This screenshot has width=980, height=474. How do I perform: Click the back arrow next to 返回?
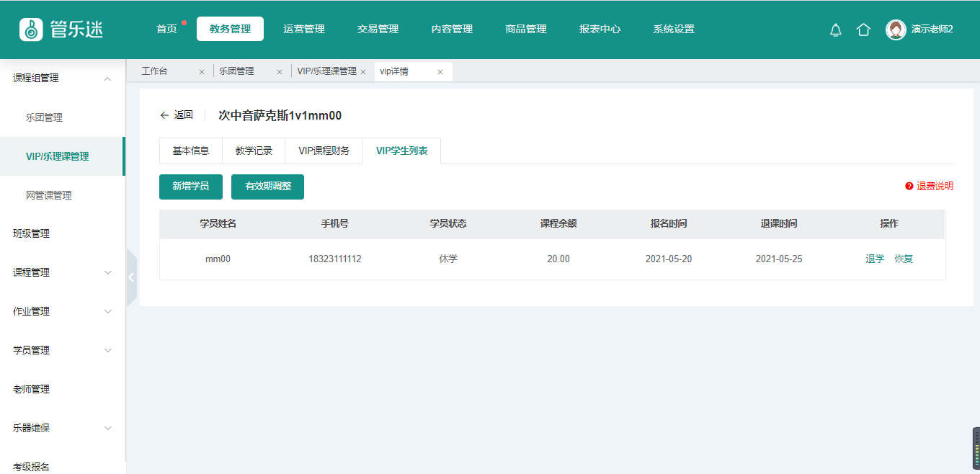pyautogui.click(x=164, y=115)
